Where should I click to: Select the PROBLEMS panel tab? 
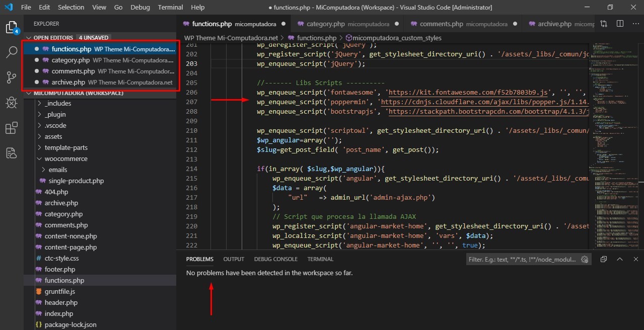pyautogui.click(x=200, y=259)
